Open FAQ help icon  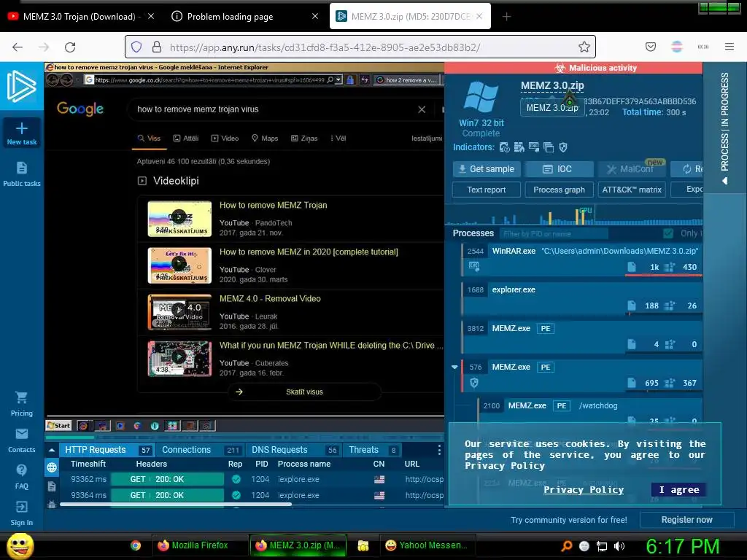tap(21, 470)
